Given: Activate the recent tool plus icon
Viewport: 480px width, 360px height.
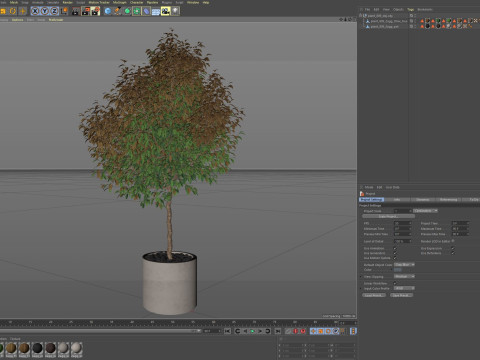Looking at the screenshot, I should pos(23,11).
